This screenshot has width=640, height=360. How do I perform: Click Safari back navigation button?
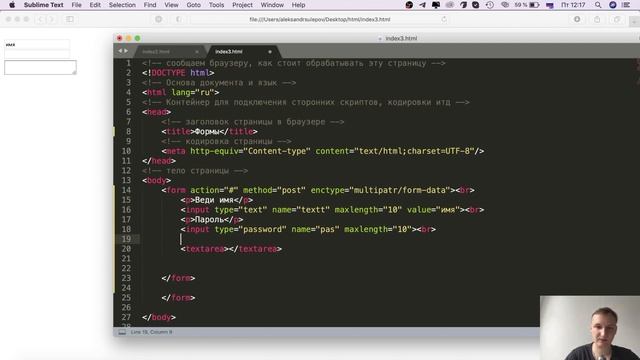tap(40, 19)
